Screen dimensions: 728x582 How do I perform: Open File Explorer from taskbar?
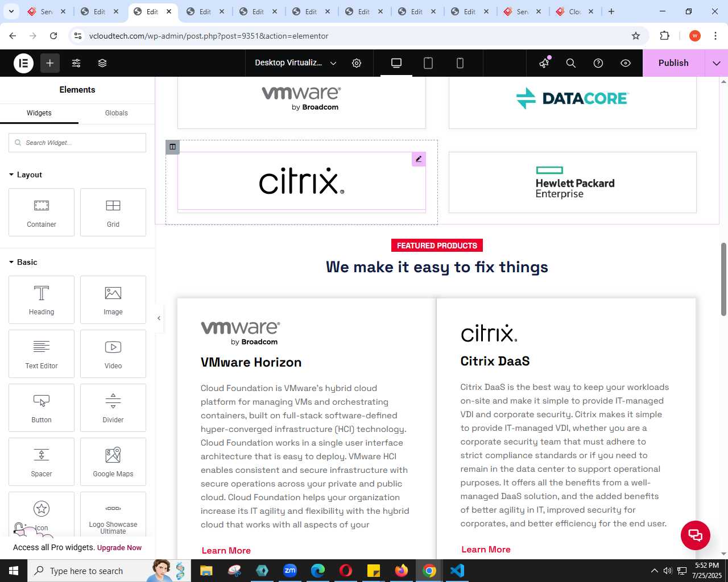206,571
